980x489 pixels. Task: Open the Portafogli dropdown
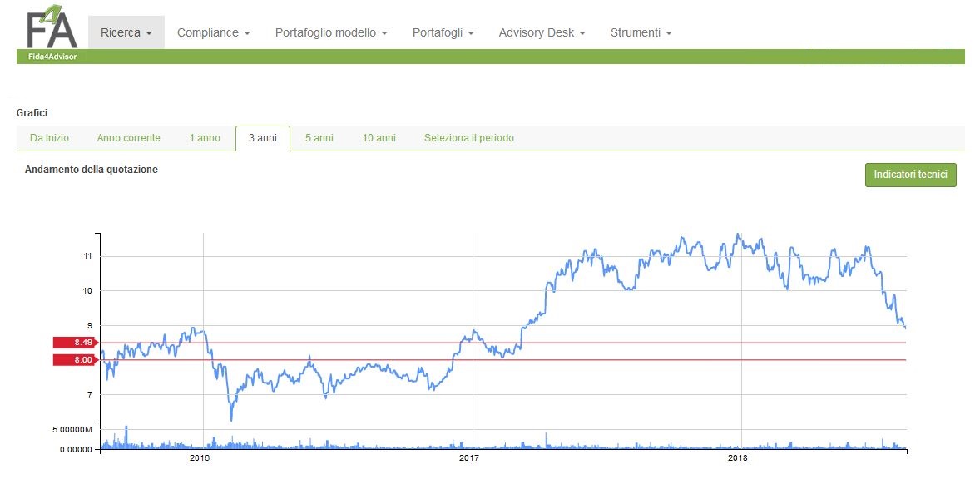pyautogui.click(x=442, y=32)
